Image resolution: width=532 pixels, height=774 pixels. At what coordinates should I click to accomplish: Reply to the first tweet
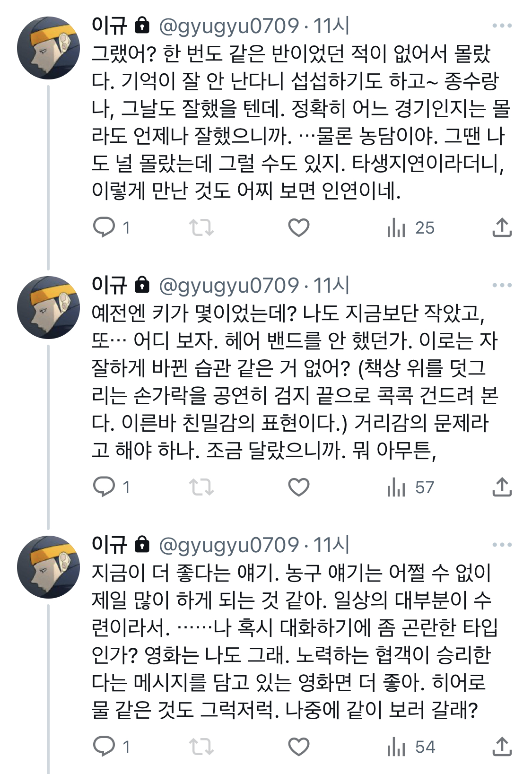tap(105, 229)
